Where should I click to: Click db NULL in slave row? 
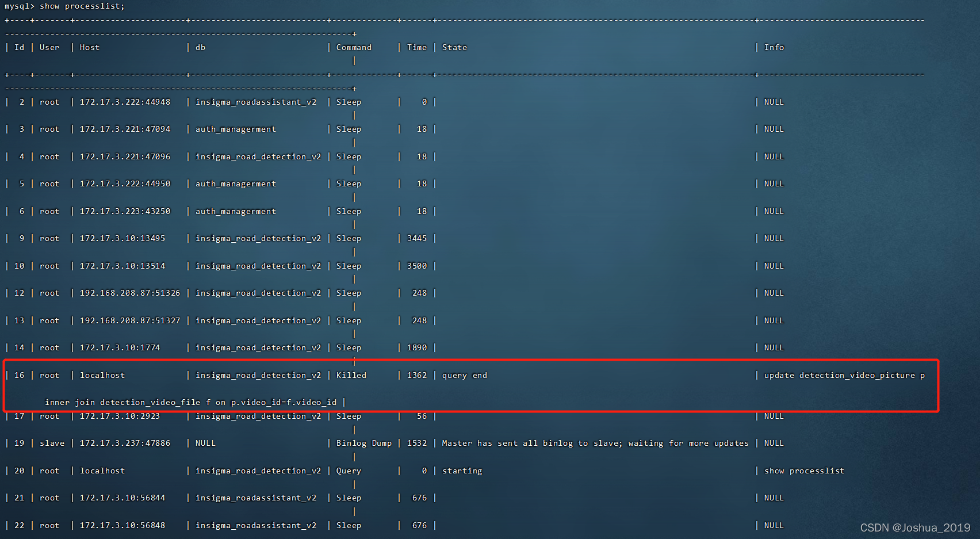(x=205, y=444)
